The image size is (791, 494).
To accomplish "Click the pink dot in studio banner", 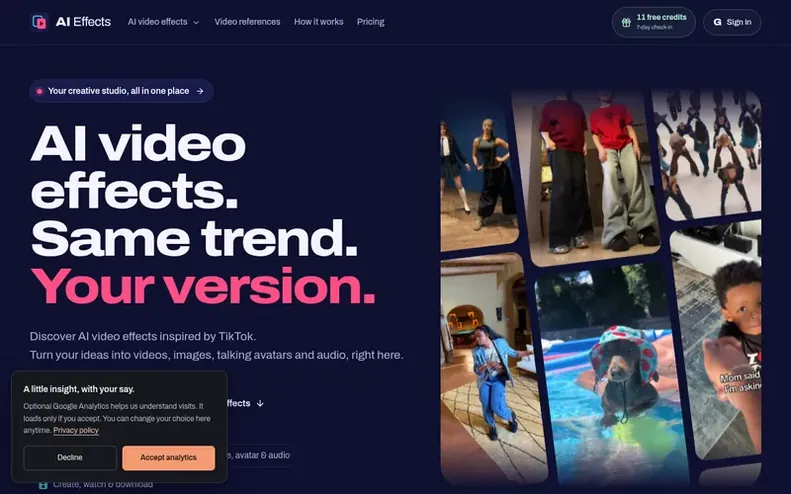I will [39, 91].
